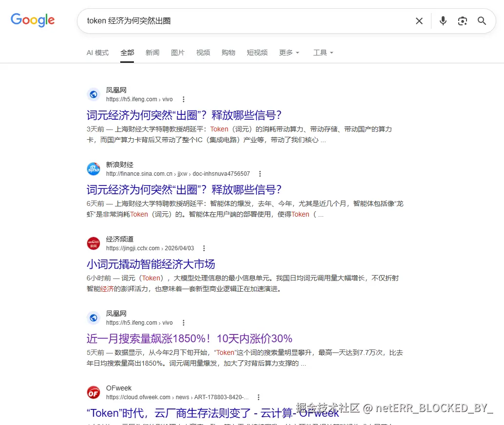This screenshot has width=504, height=425.
Task: Click the OFweek result favicon
Action: point(93,392)
